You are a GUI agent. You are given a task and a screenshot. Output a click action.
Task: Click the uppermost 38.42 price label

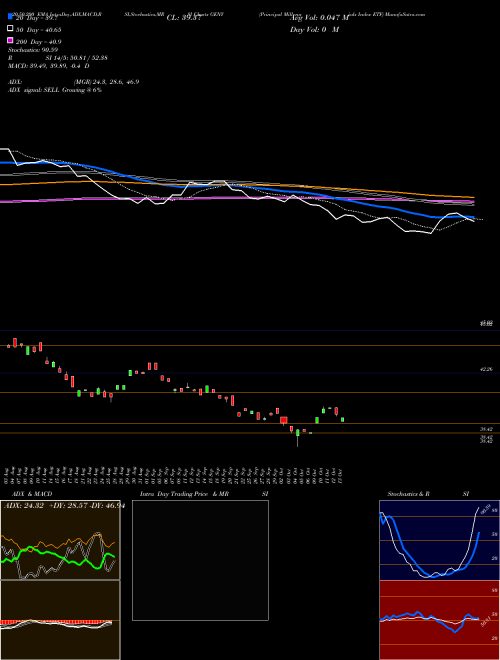[x=486, y=429]
